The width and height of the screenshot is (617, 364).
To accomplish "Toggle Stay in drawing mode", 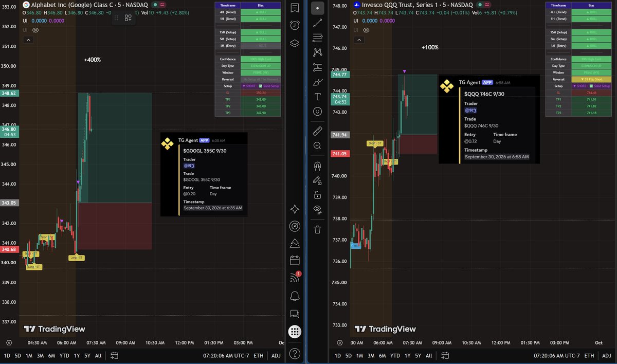I will click(x=317, y=180).
